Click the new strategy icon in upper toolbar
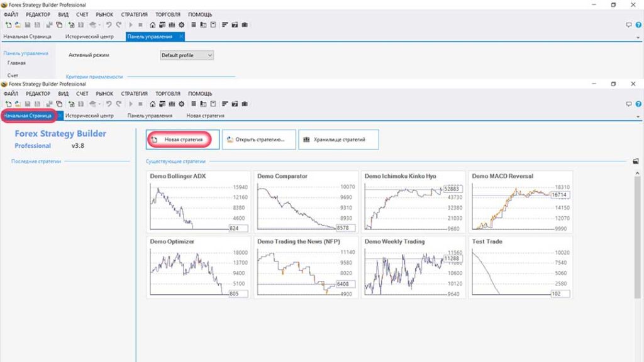This screenshot has width=644, height=362. pyautogui.click(x=8, y=25)
